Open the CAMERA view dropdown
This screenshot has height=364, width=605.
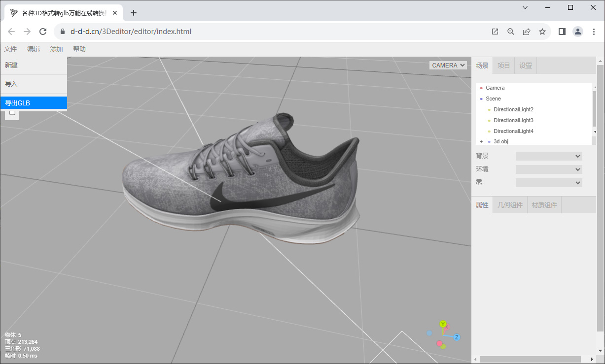[448, 65]
